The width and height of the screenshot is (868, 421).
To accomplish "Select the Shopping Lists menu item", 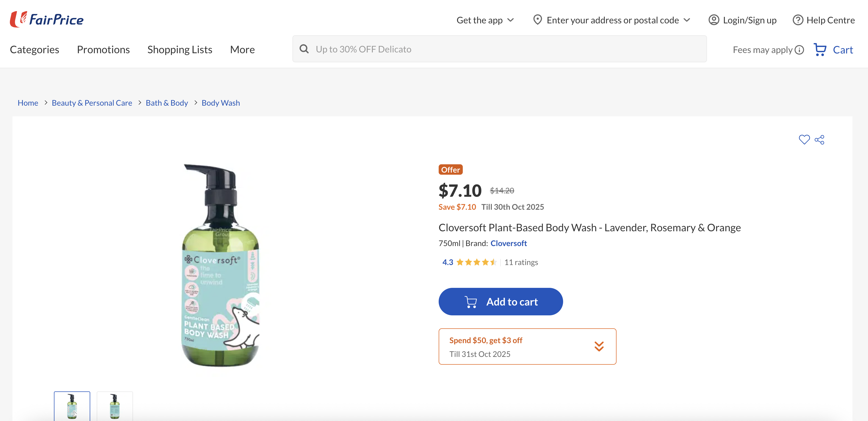I will (180, 49).
